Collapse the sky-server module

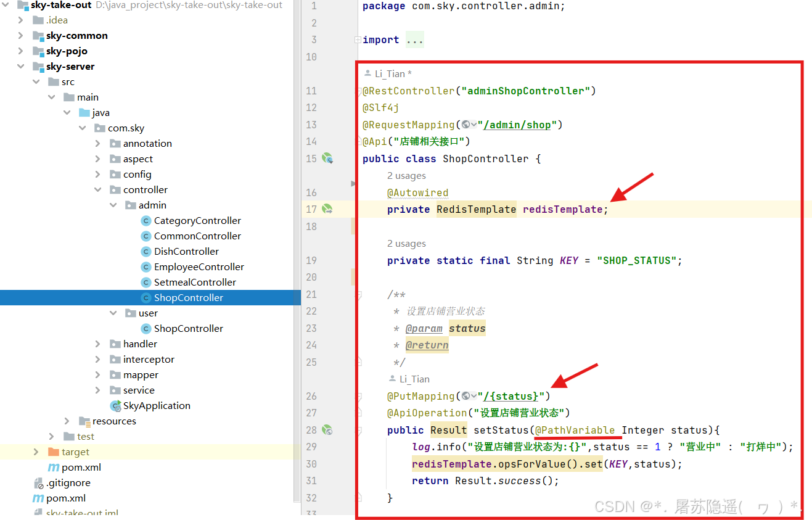pos(21,67)
